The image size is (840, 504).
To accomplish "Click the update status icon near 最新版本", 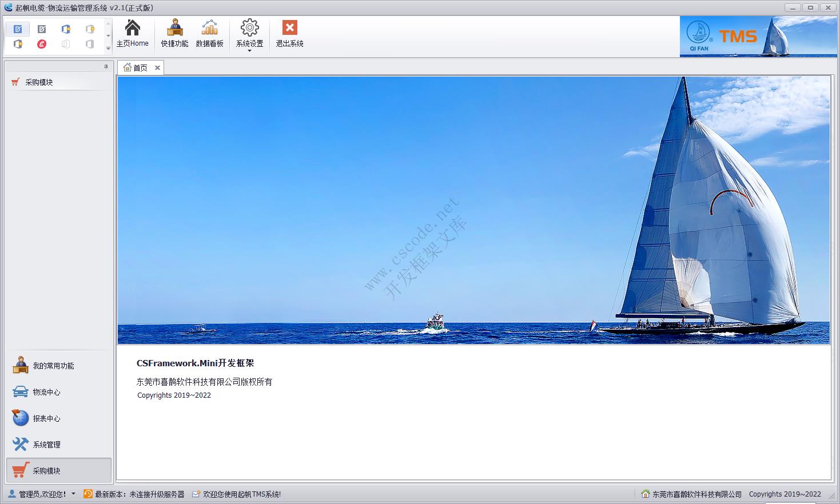I will 87,494.
